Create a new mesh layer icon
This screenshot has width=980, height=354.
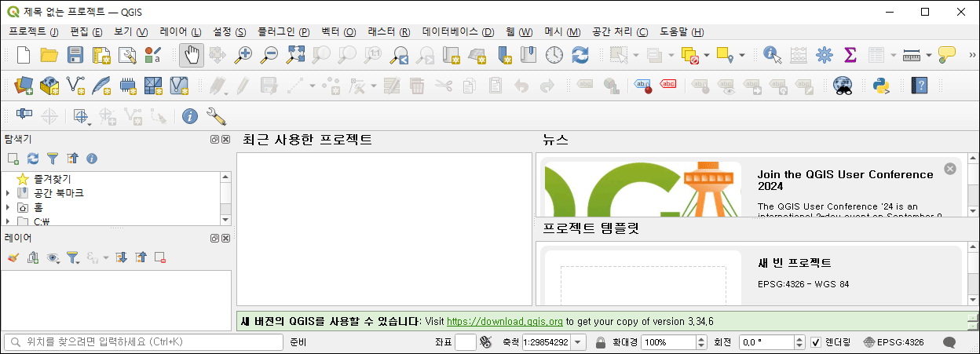click(x=153, y=85)
